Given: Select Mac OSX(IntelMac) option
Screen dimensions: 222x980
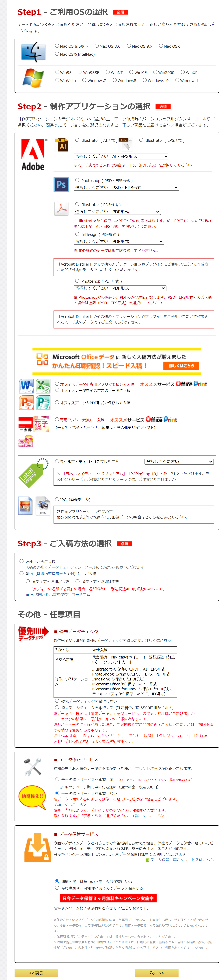Looking at the screenshot, I should coord(57,54).
